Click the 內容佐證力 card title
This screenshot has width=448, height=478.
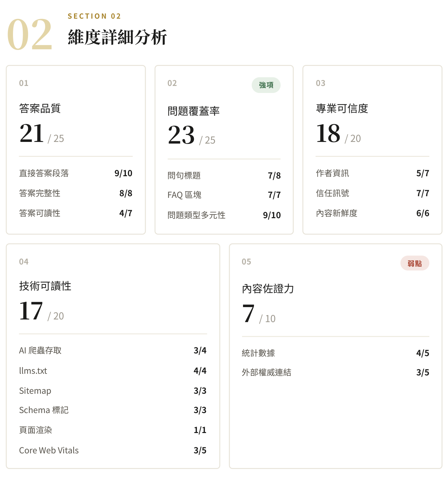(268, 288)
